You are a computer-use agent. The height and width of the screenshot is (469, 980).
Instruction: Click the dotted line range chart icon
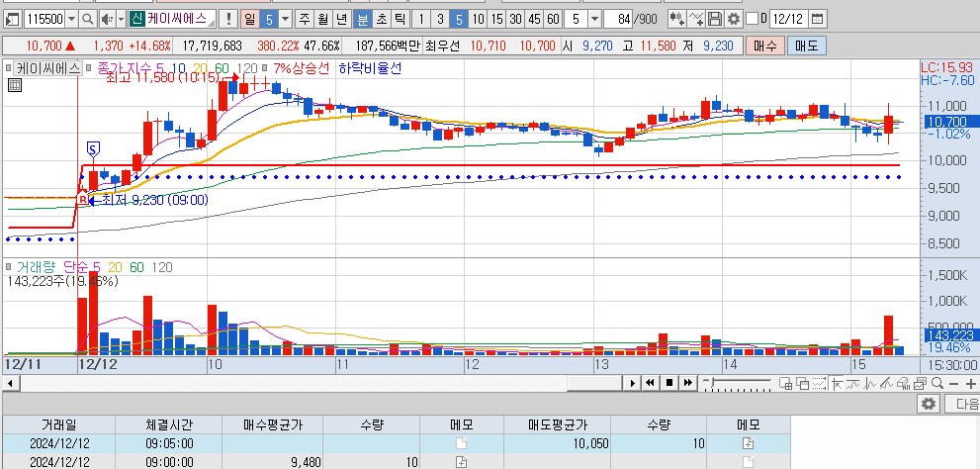tap(819, 383)
